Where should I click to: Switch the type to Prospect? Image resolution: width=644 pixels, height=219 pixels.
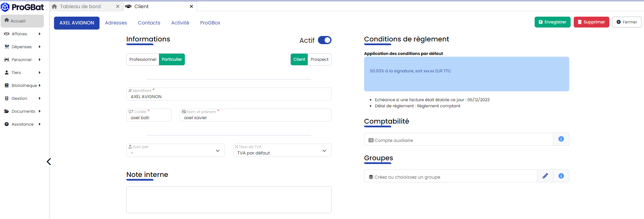(319, 59)
